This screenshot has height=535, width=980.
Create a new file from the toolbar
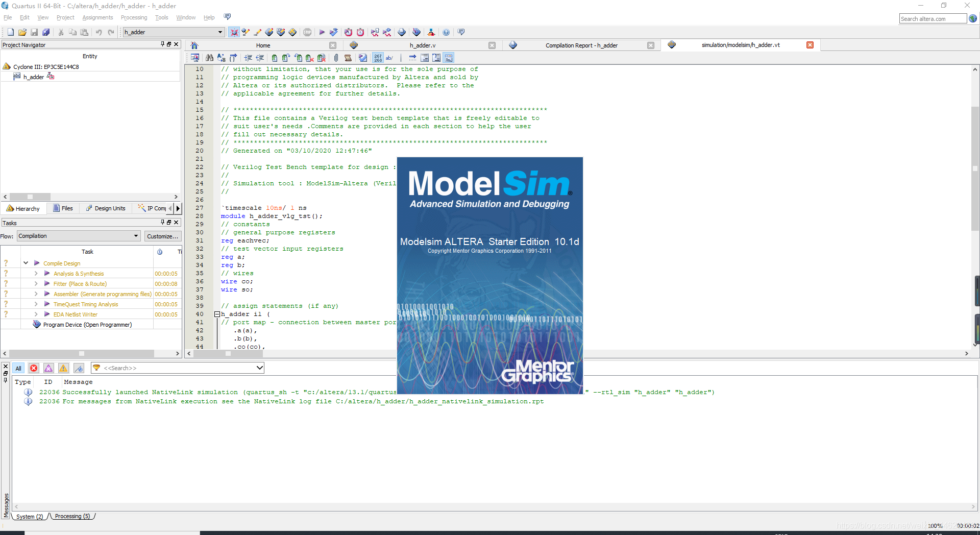point(11,32)
